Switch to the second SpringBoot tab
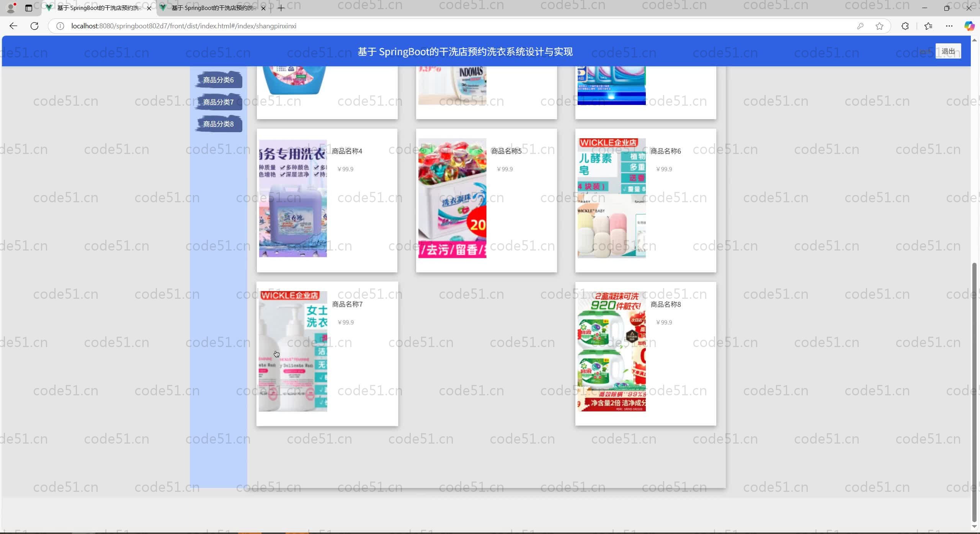 tap(212, 8)
